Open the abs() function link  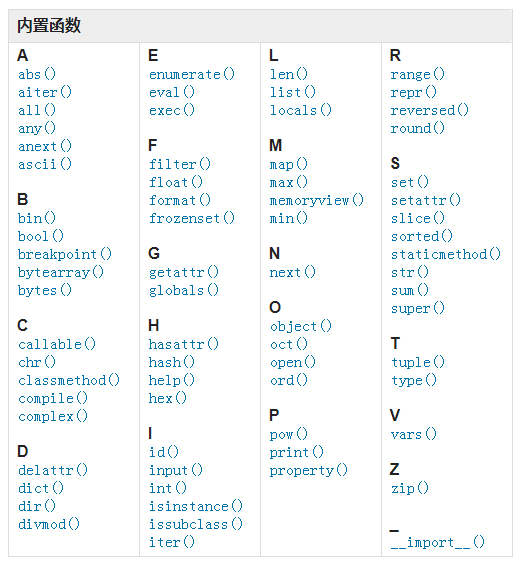click(x=37, y=74)
